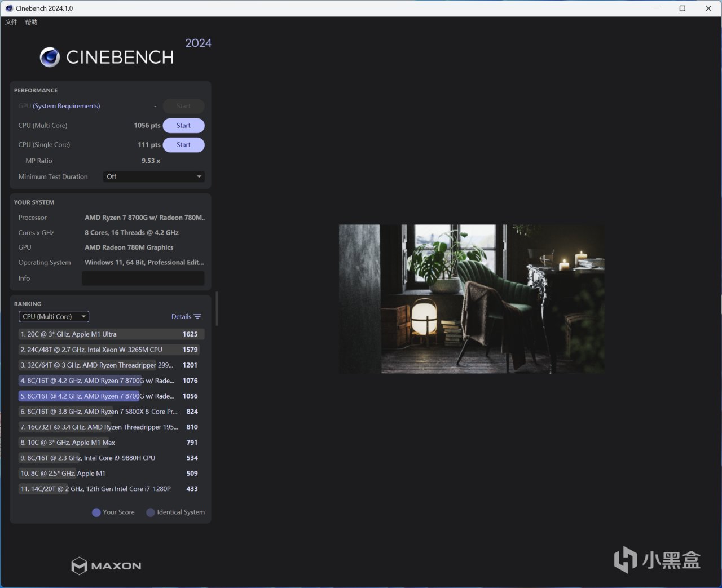Open the 文件 menu
Image resolution: width=722 pixels, height=588 pixels.
pos(11,22)
